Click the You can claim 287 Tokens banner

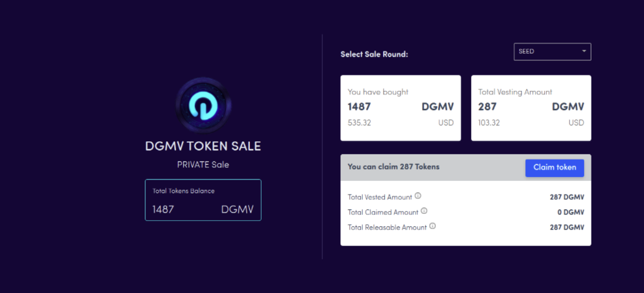(x=465, y=167)
